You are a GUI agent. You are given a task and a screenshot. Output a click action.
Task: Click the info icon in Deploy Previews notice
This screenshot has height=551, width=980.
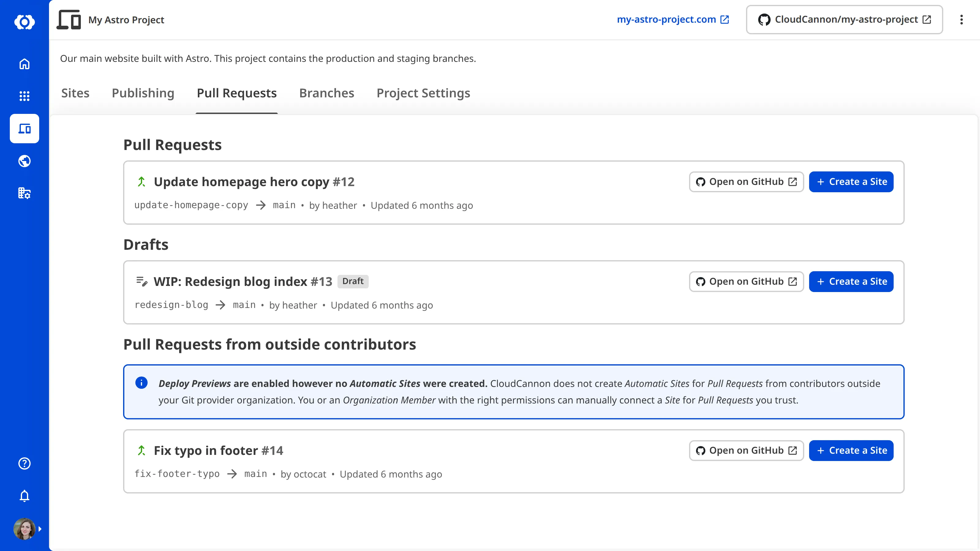pyautogui.click(x=141, y=383)
